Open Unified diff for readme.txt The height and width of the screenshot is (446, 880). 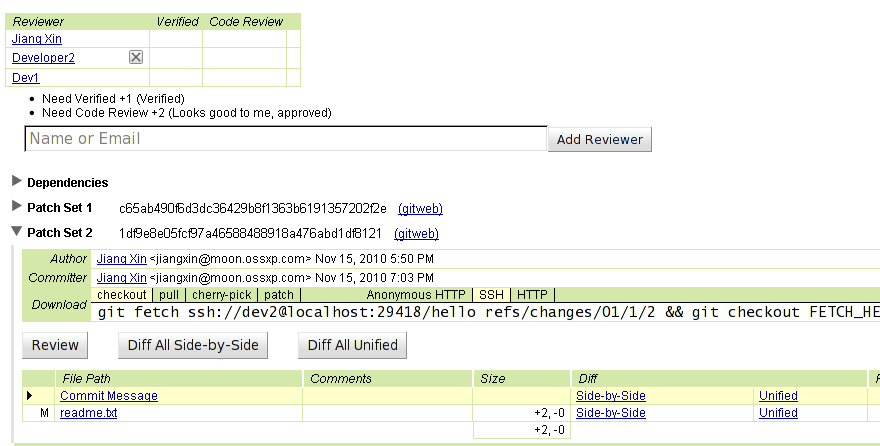(778, 413)
